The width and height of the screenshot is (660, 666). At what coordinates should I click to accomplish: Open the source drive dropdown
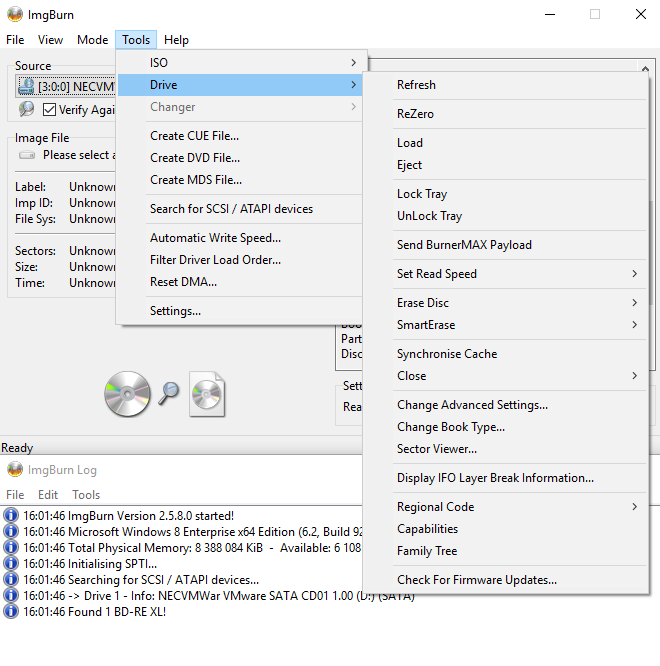pos(66,86)
